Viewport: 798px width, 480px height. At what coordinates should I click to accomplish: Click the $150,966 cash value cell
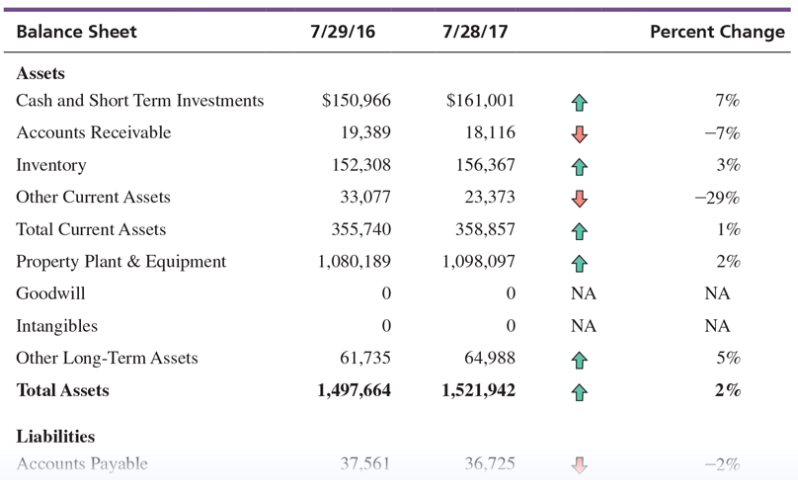(x=356, y=100)
